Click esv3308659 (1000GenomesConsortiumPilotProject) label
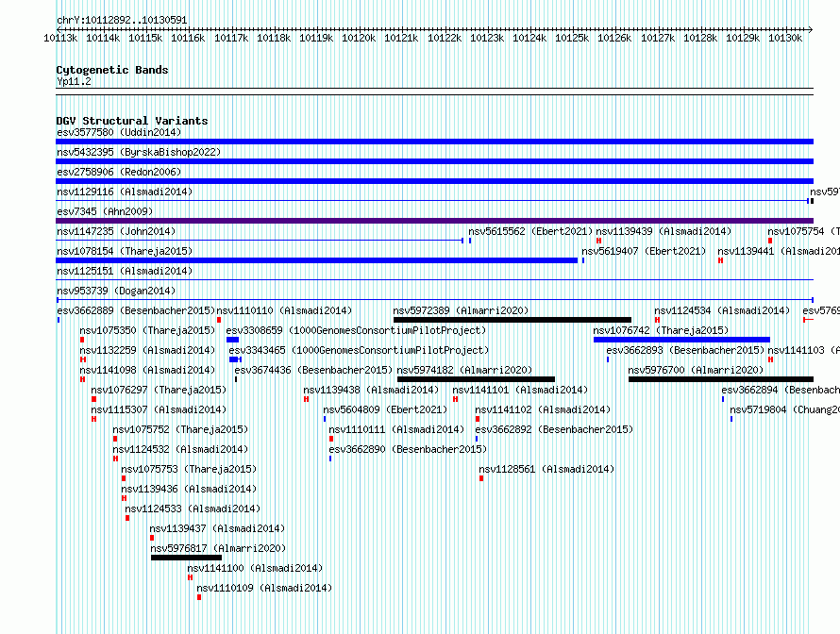The width and height of the screenshot is (840, 634). [356, 330]
